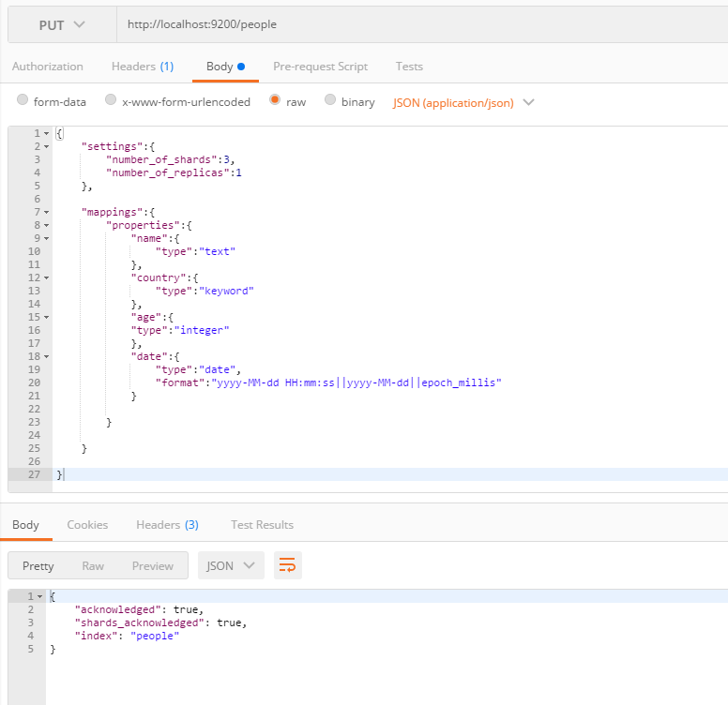728x705 pixels.
Task: Switch response view to Raw
Action: pos(93,565)
